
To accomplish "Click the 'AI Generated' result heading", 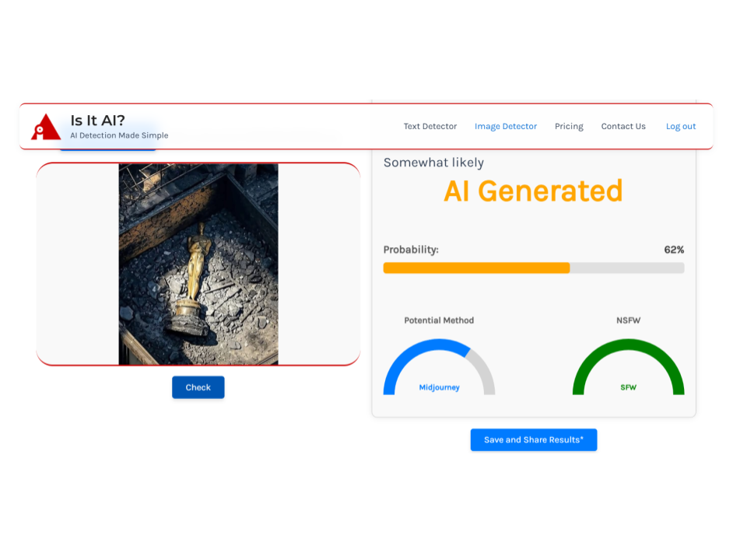I will (533, 191).
